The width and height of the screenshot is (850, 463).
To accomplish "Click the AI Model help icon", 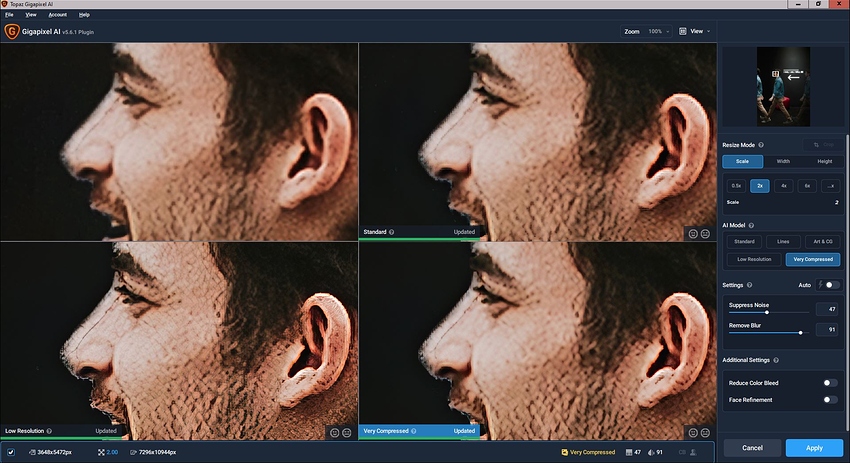I will point(751,225).
